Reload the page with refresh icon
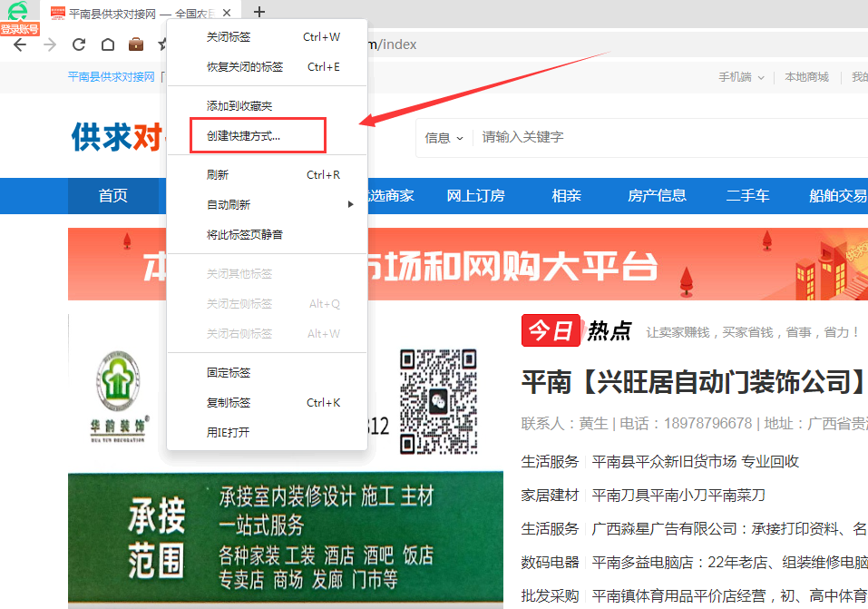Screen dimensions: 868x609 tap(79, 44)
